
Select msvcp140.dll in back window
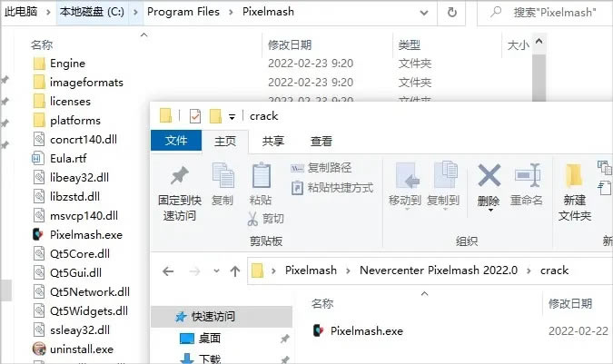click(75, 216)
